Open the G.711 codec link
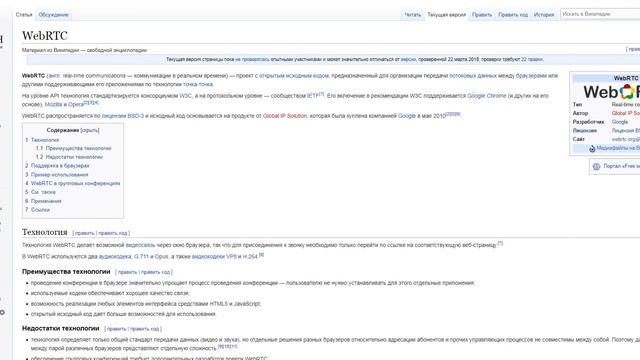Image resolution: width=640 pixels, height=360 pixels. tap(141, 257)
